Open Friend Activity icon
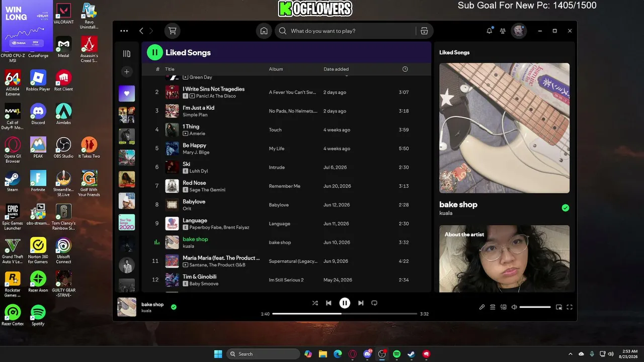Viewport: 644px width, 362px height. coord(503,31)
